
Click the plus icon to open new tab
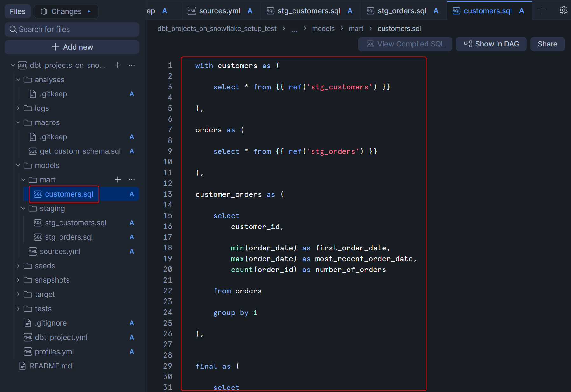tap(542, 10)
